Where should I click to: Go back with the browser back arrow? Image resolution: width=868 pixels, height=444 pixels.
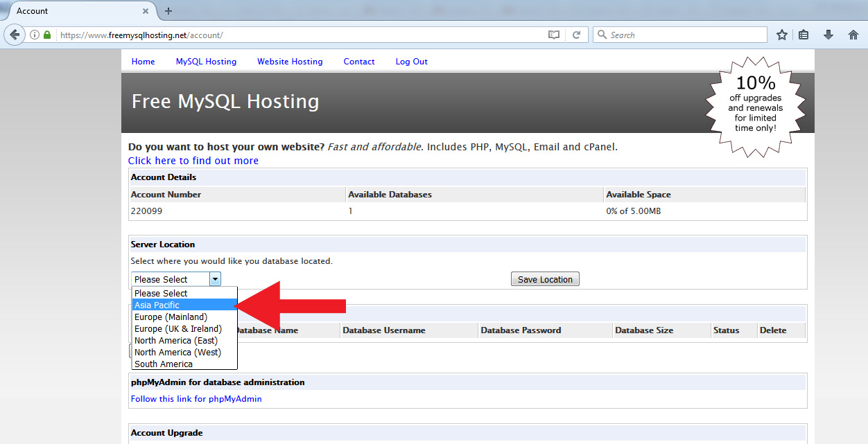(x=14, y=35)
